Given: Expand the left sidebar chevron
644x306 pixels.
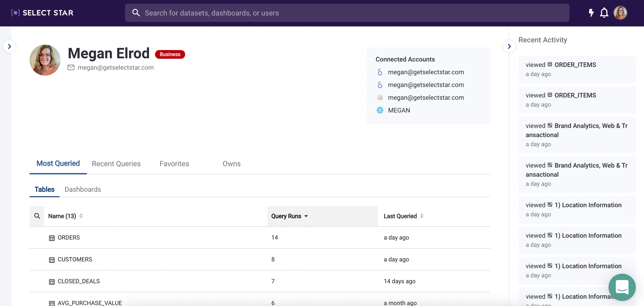Looking at the screenshot, I should coord(10,46).
